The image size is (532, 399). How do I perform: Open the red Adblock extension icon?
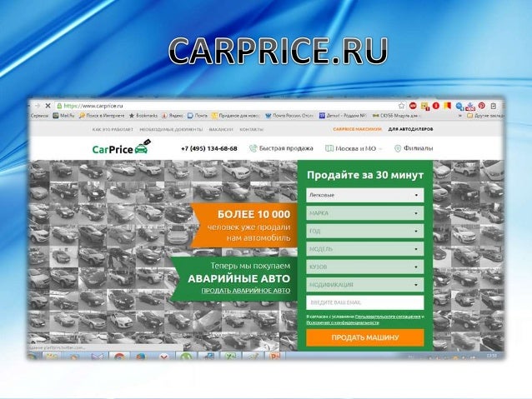pos(413,106)
